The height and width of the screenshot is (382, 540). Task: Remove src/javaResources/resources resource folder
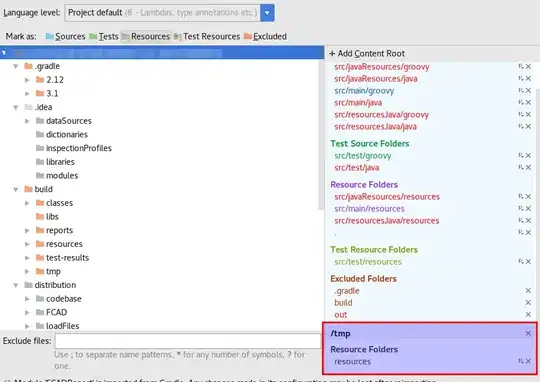[528, 196]
